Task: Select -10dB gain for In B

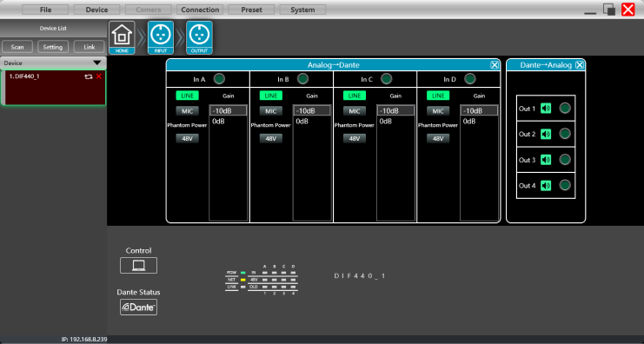Action: [x=312, y=111]
